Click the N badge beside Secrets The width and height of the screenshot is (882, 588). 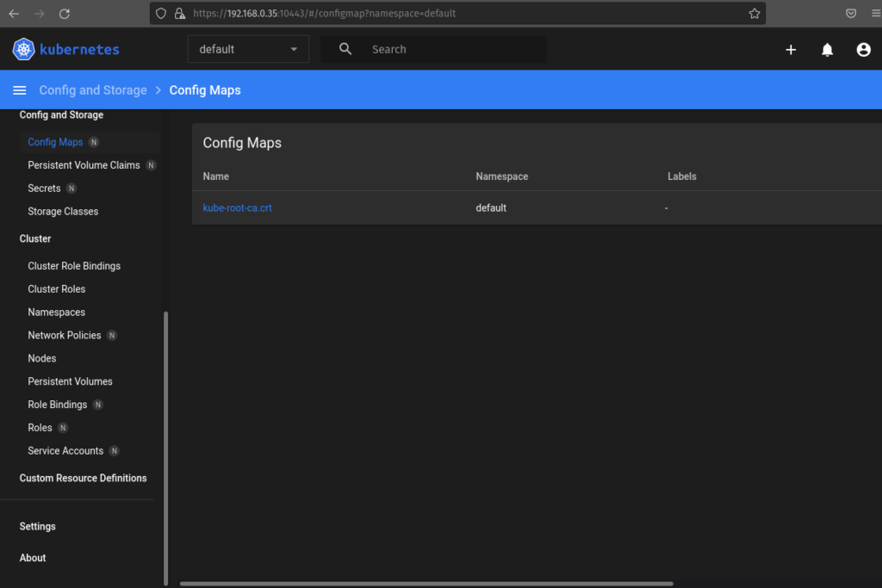point(71,189)
